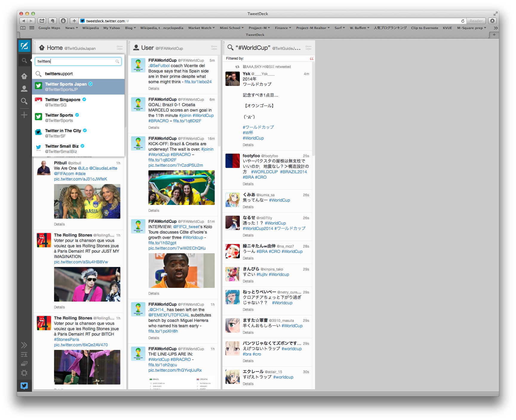Click Safari back navigation arrow

point(24,21)
